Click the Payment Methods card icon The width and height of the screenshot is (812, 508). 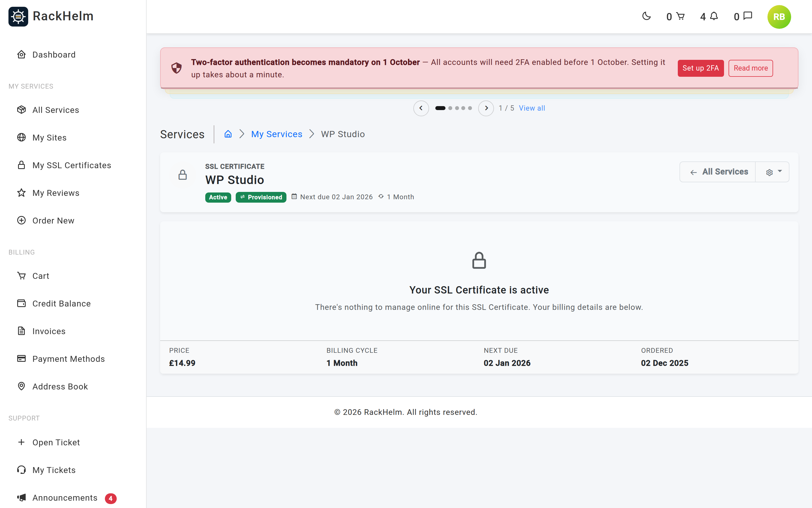point(21,358)
